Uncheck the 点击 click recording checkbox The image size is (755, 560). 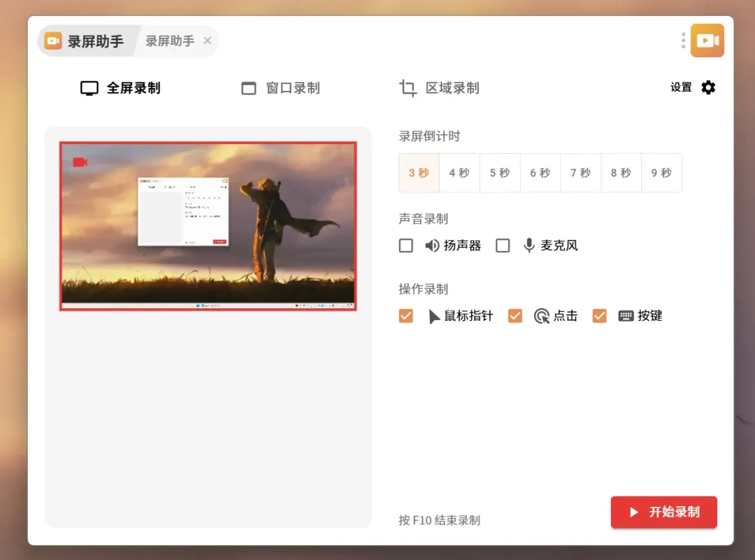[515, 316]
